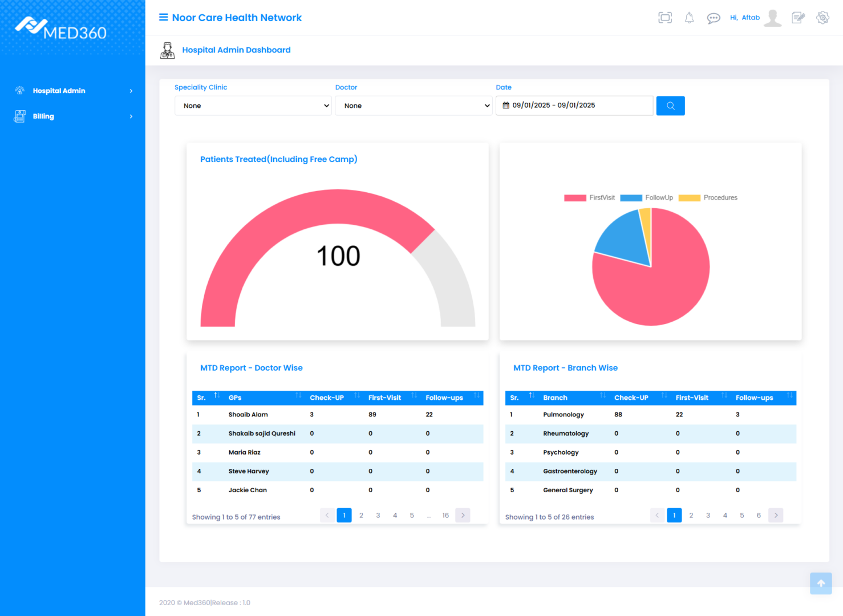Open the chat messages icon

coord(713,18)
